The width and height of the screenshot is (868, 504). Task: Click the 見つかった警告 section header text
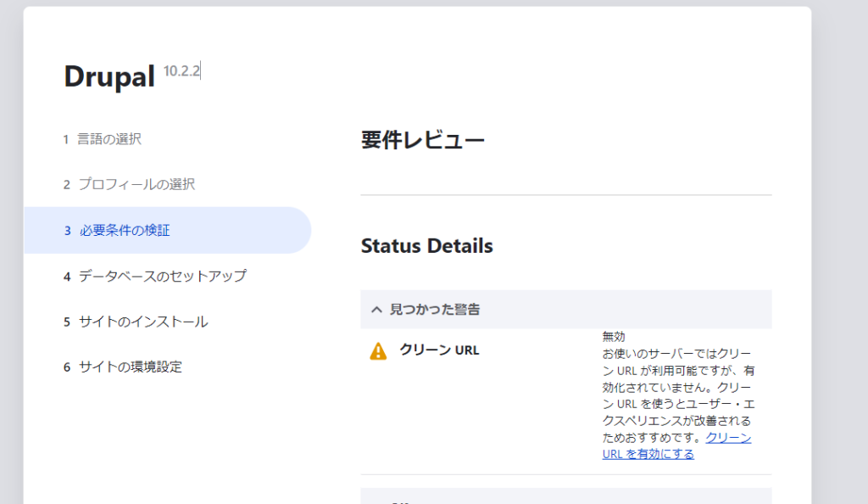pyautogui.click(x=435, y=310)
